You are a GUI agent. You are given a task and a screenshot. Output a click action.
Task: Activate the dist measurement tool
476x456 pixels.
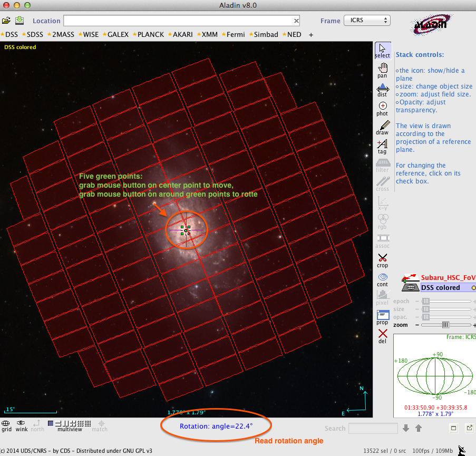pos(382,90)
